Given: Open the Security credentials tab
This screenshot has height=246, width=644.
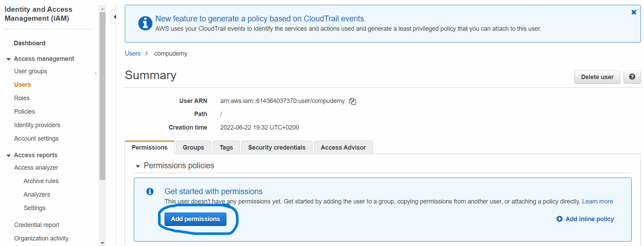Looking at the screenshot, I should 277,148.
